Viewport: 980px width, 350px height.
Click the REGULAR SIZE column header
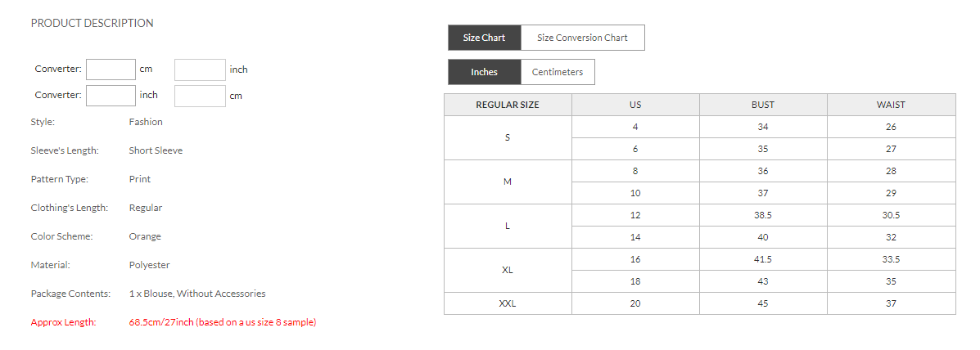coord(508,105)
